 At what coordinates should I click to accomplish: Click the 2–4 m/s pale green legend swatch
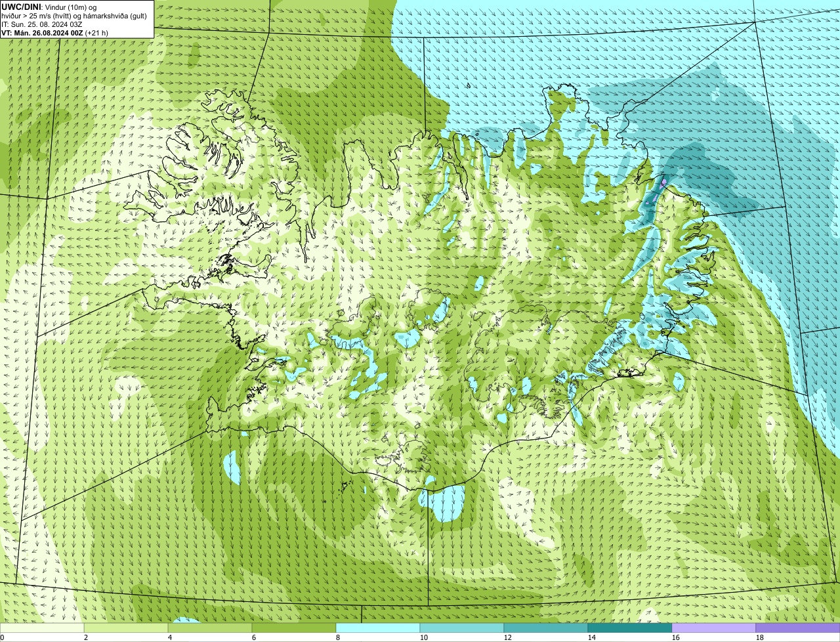(x=126, y=628)
